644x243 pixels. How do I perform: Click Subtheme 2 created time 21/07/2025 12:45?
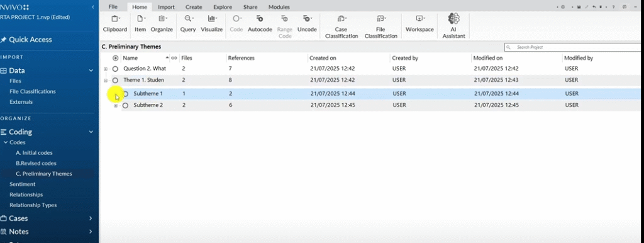[x=333, y=105]
